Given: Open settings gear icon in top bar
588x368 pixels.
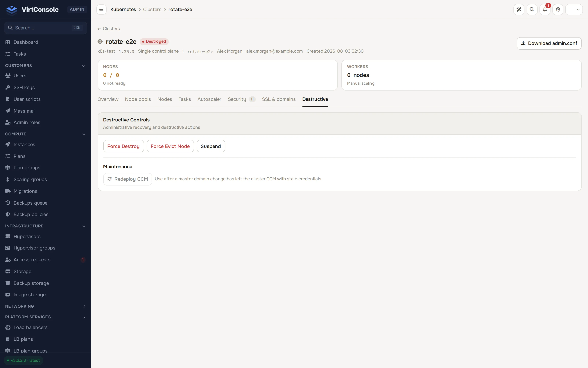Looking at the screenshot, I should point(558,10).
